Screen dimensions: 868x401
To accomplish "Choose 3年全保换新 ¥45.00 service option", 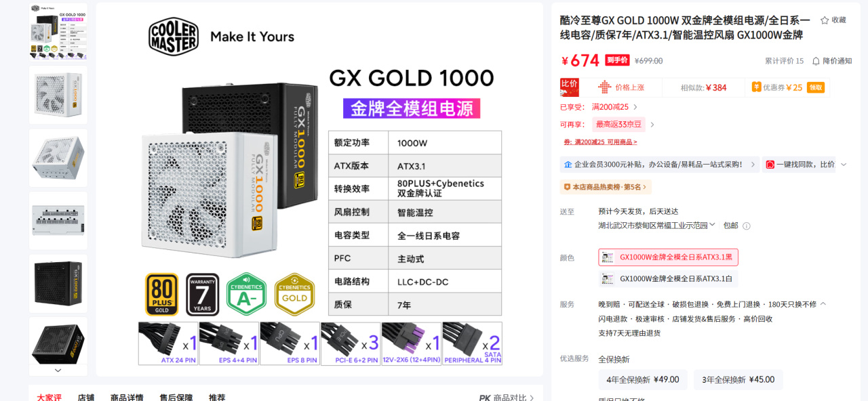I will (x=738, y=380).
